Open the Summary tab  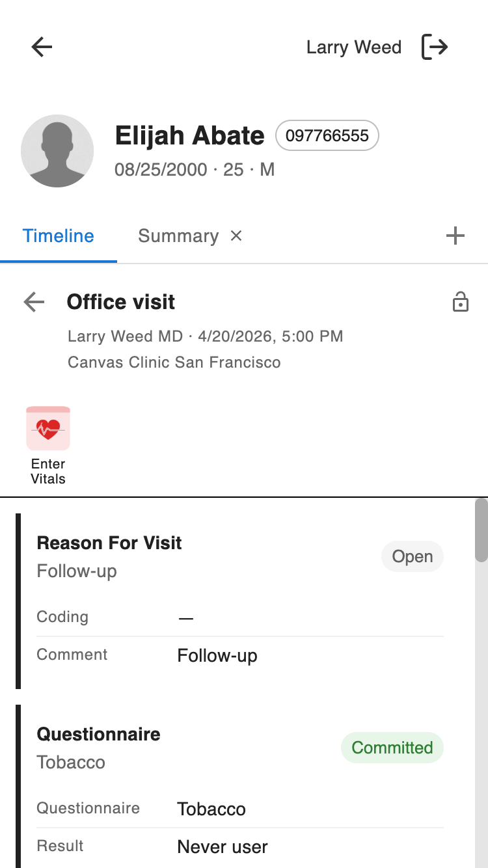point(178,236)
